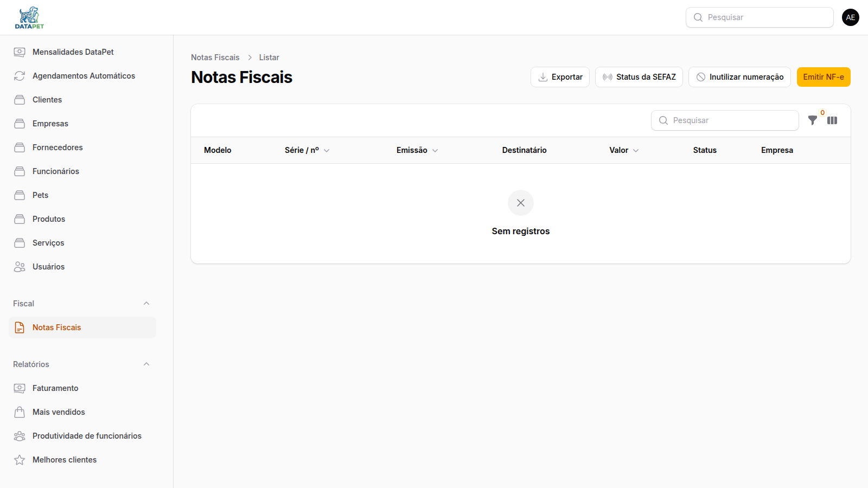Toggle columns using the column icon
868x488 pixels.
[832, 120]
